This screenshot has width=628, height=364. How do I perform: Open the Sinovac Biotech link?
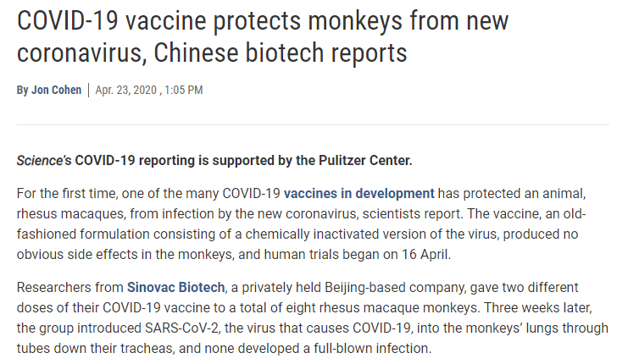pos(174,287)
